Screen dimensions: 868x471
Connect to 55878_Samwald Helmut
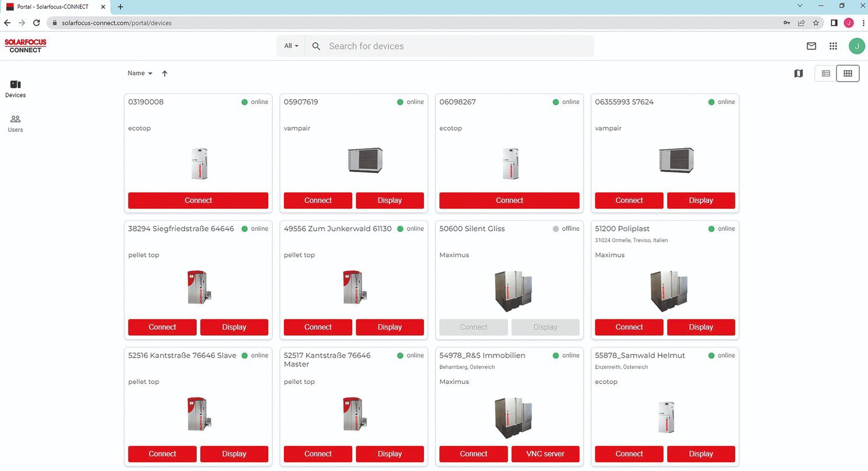tap(629, 453)
